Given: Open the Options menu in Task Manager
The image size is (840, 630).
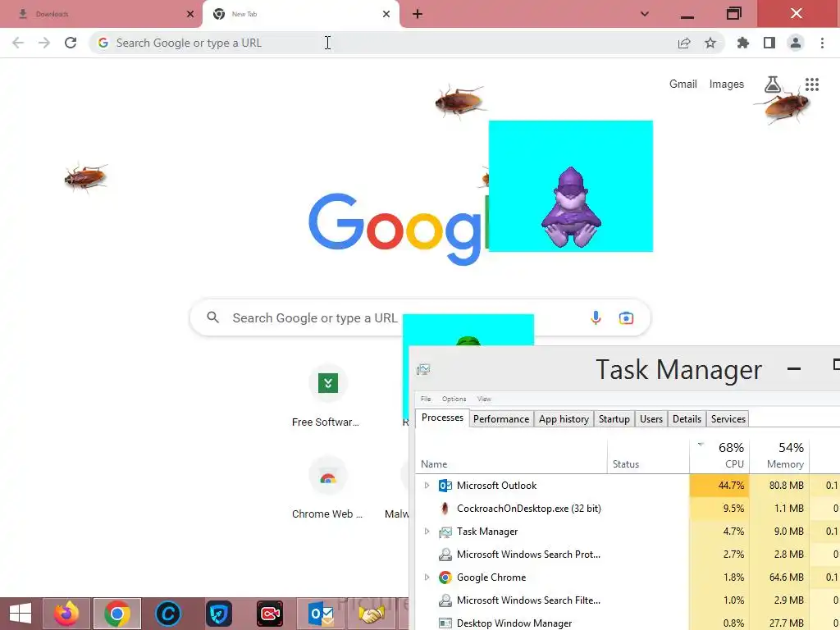Looking at the screenshot, I should tap(454, 399).
